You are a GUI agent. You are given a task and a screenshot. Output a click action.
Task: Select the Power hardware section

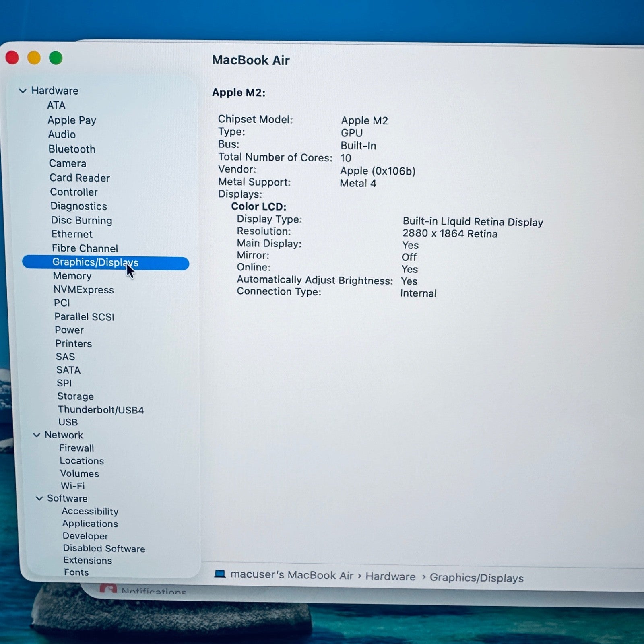pyautogui.click(x=69, y=330)
